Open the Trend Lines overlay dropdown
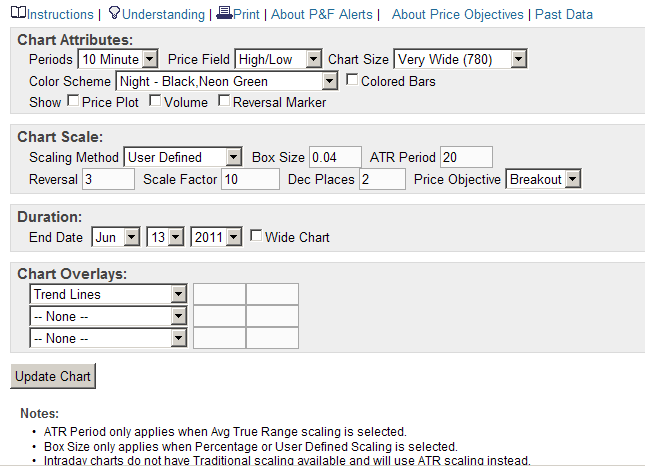This screenshot has width=645, height=466. 109,294
